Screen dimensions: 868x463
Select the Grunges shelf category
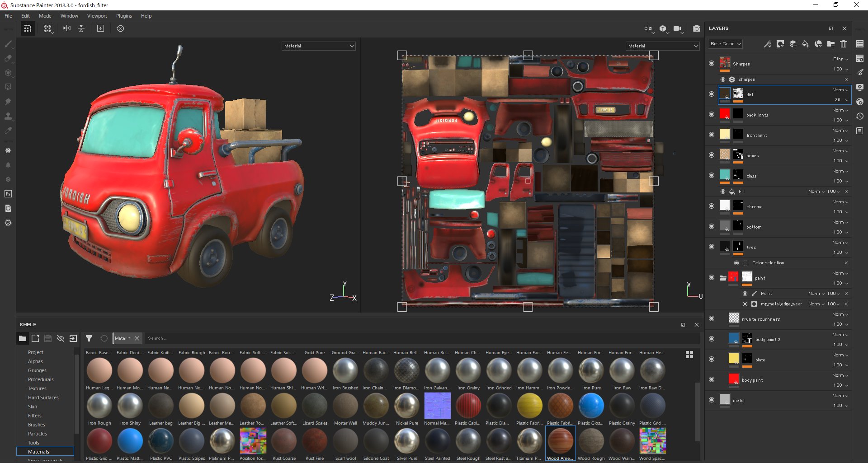click(x=37, y=370)
